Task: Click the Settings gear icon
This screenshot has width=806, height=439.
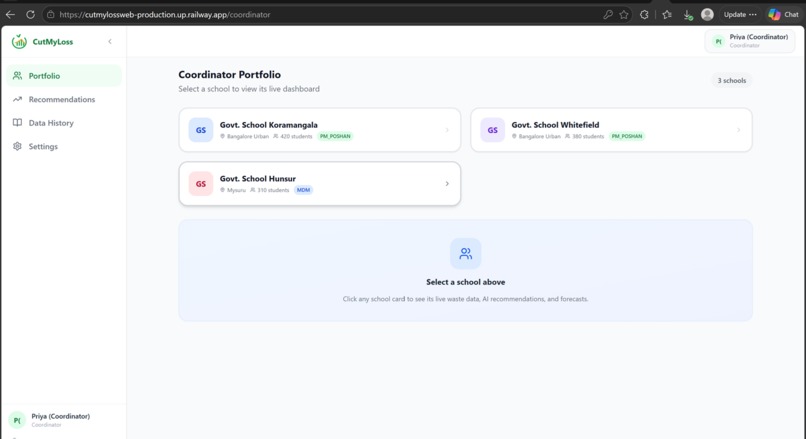Action: (x=17, y=147)
